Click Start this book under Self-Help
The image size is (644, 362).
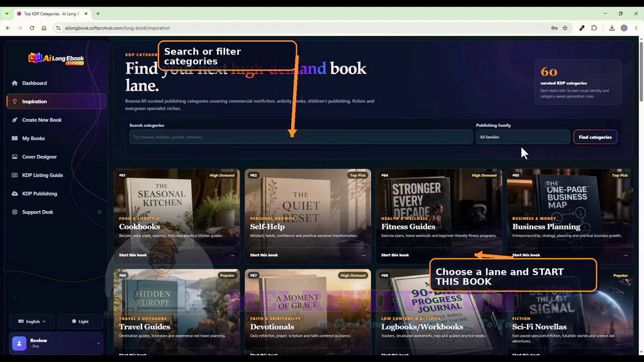(x=264, y=255)
